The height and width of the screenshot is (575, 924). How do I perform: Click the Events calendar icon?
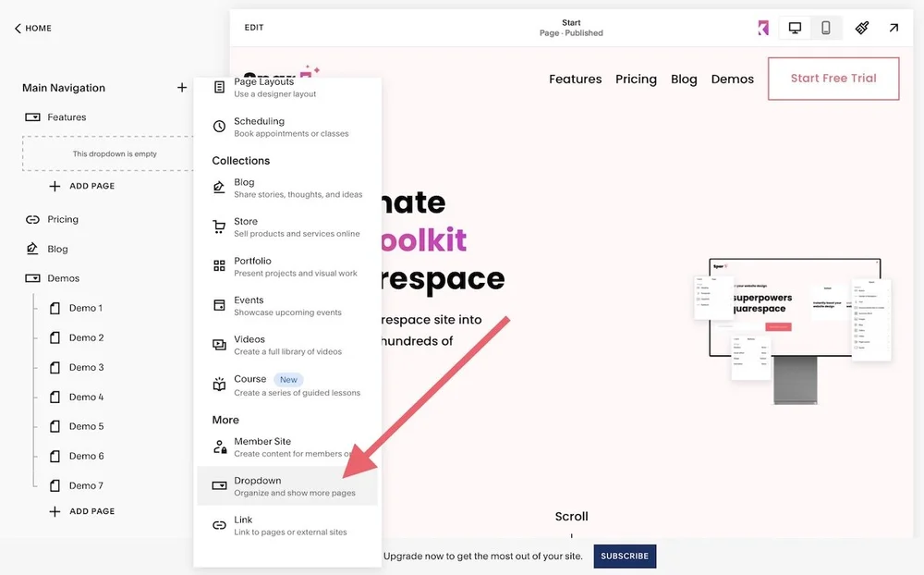218,303
